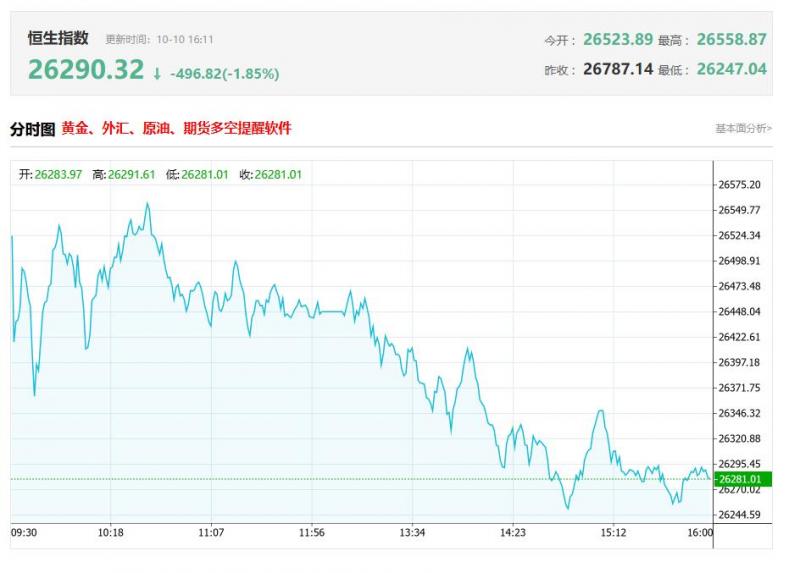Viewport: 800px width, 573px height.
Task: Select the 分时图 tab
Action: pos(32,129)
